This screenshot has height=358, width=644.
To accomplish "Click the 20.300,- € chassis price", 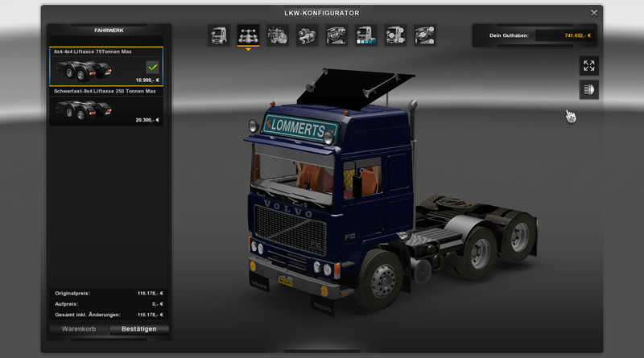I will [x=147, y=120].
